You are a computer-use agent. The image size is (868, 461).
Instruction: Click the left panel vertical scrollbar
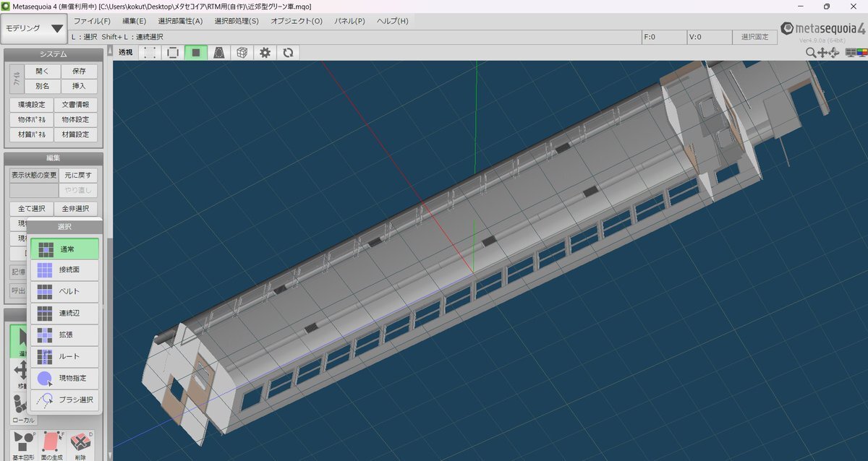click(x=110, y=253)
